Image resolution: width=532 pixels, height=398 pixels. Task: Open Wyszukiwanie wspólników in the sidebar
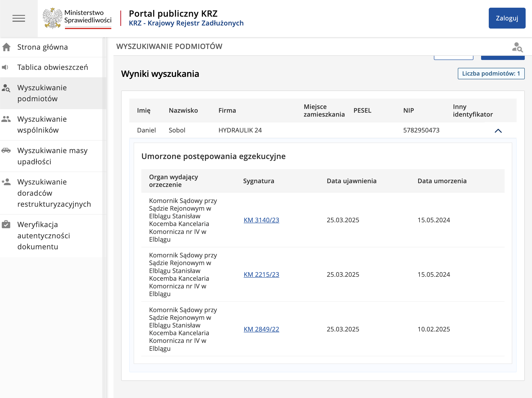pos(42,124)
